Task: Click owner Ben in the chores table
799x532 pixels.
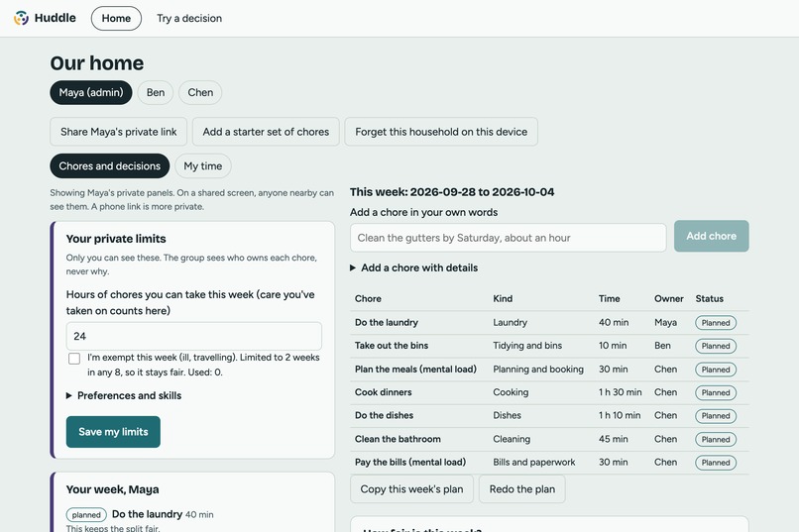Action: point(662,345)
